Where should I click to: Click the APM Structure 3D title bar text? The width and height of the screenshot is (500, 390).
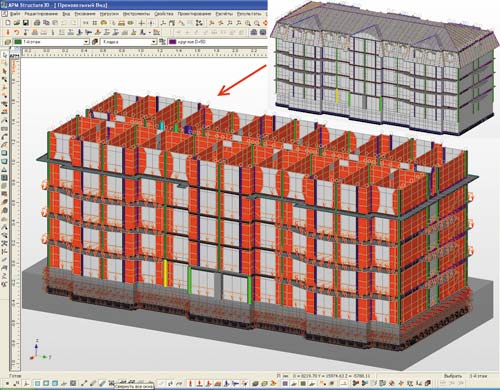tap(59, 5)
